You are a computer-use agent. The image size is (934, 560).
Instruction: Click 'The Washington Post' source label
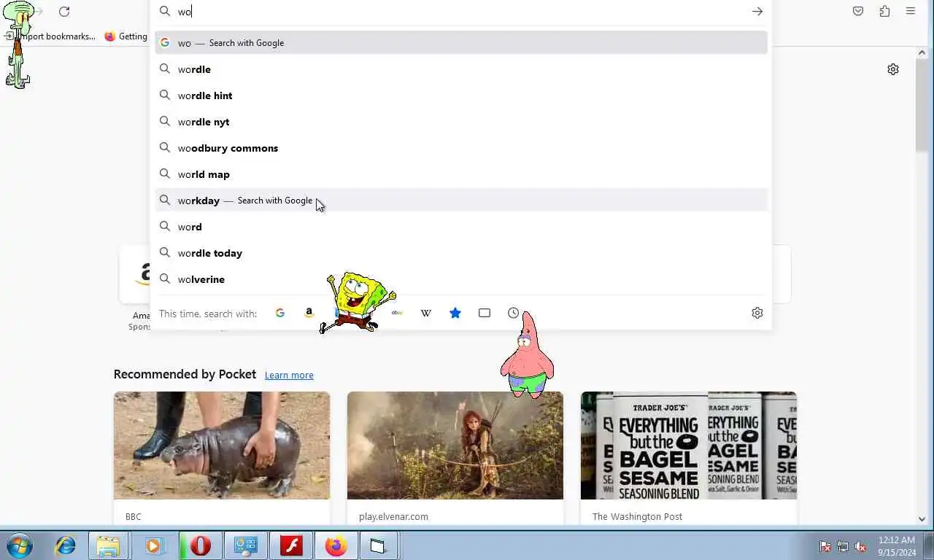tap(637, 516)
